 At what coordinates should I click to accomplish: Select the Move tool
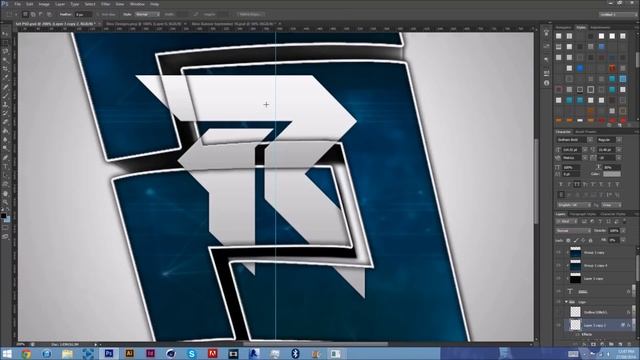coord(5,33)
